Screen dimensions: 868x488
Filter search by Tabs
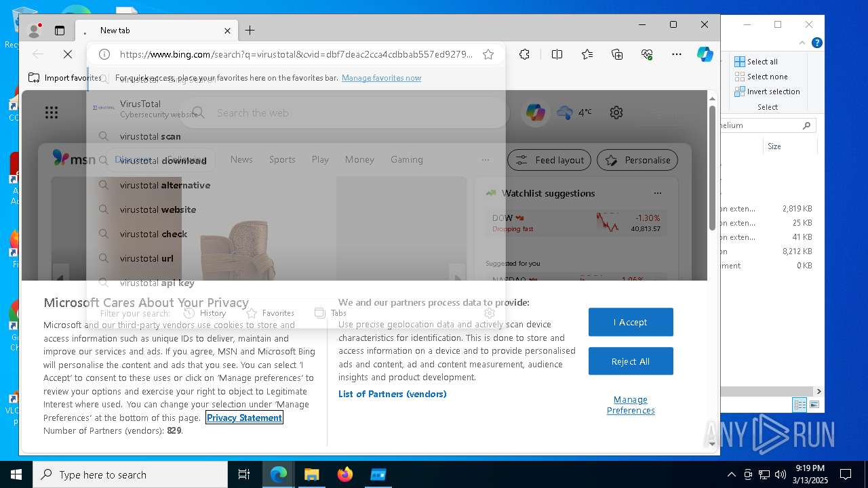tap(331, 313)
